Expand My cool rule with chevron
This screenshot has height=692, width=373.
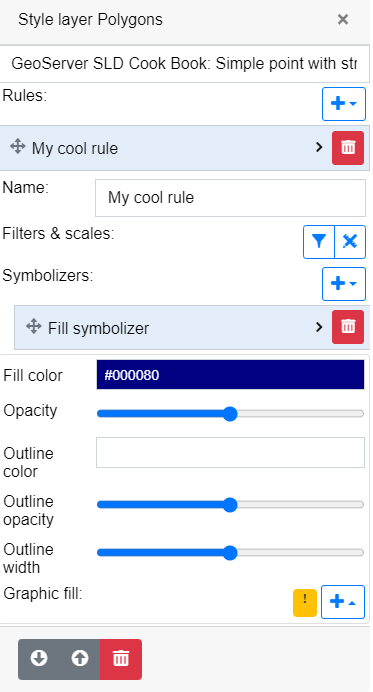319,147
